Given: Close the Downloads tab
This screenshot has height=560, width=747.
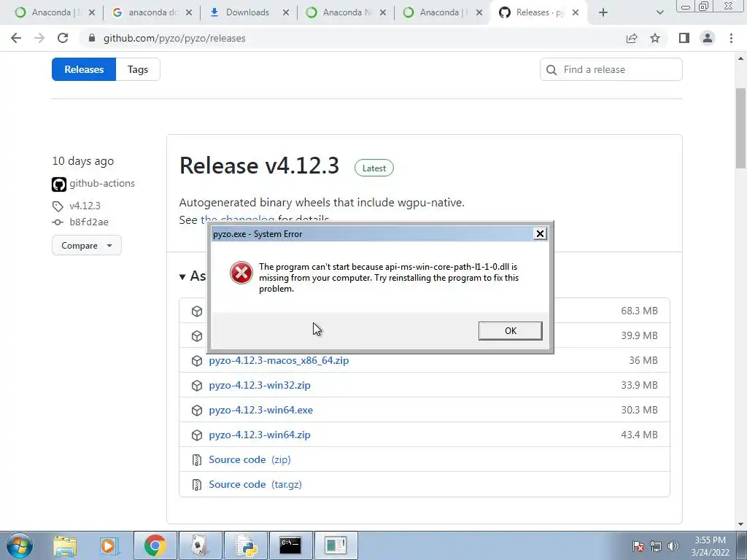Looking at the screenshot, I should 286,12.
